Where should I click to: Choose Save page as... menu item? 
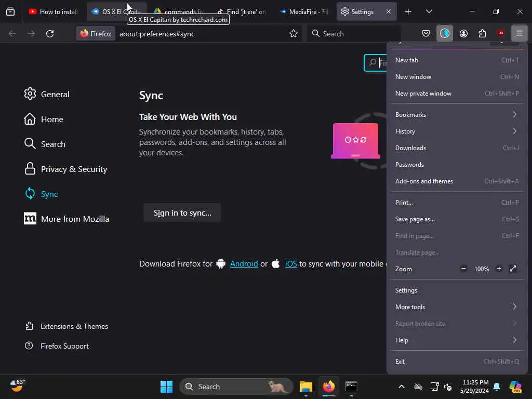tap(457, 219)
